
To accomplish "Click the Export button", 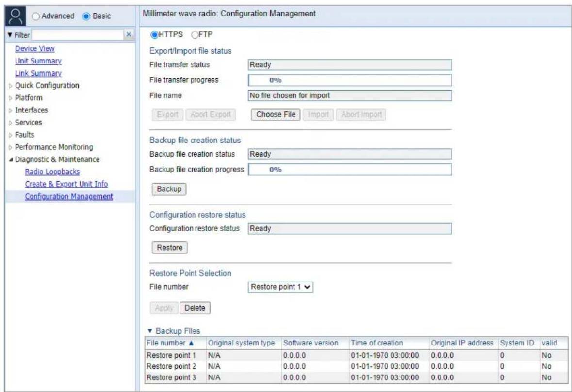I will 167,114.
